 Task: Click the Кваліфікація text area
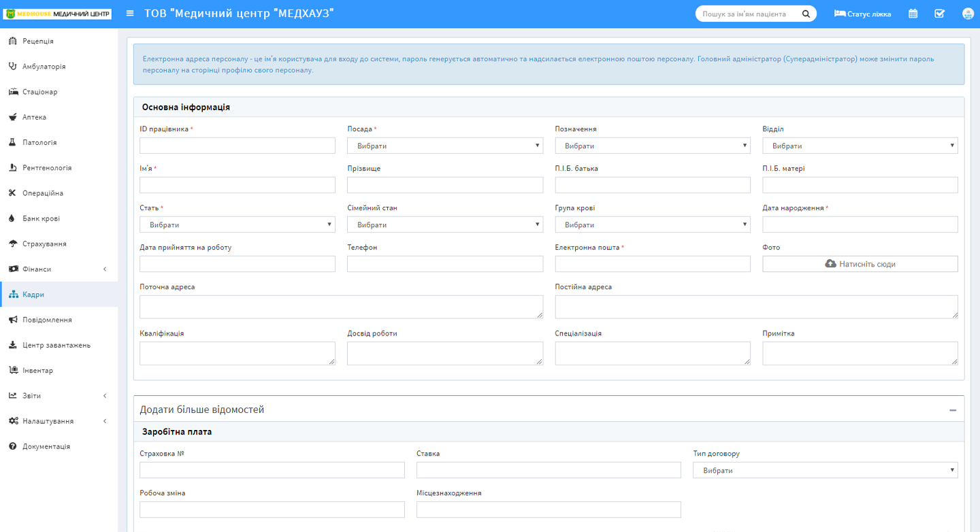pos(238,354)
